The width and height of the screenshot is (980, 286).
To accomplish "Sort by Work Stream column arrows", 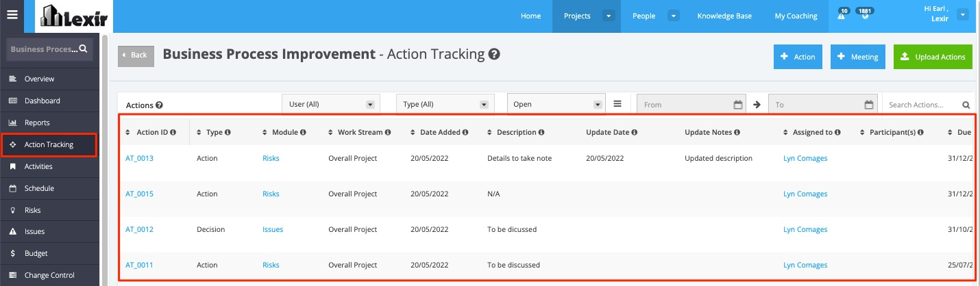I will (x=331, y=132).
